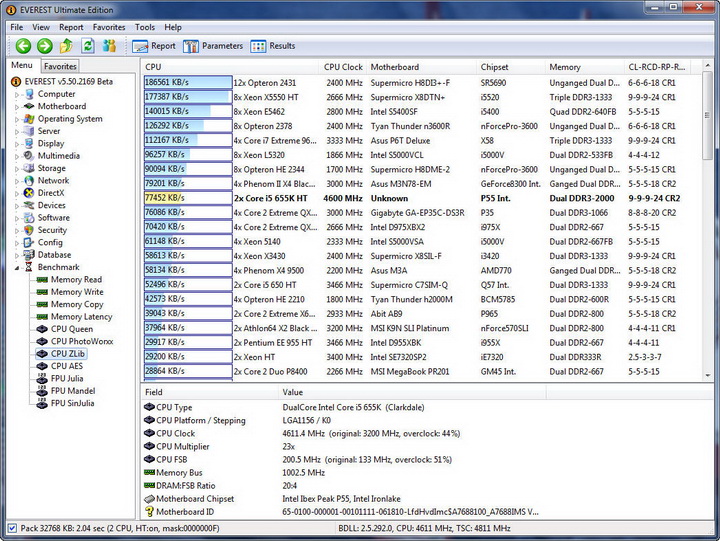Expand the Motherboard tree node
The image size is (720, 541).
pyautogui.click(x=17, y=107)
